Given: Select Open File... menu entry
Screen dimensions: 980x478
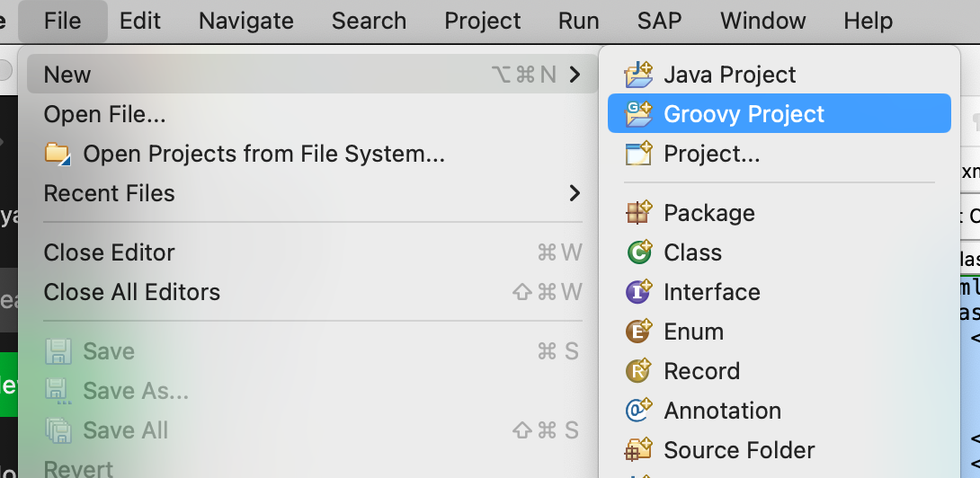Looking at the screenshot, I should pos(104,114).
